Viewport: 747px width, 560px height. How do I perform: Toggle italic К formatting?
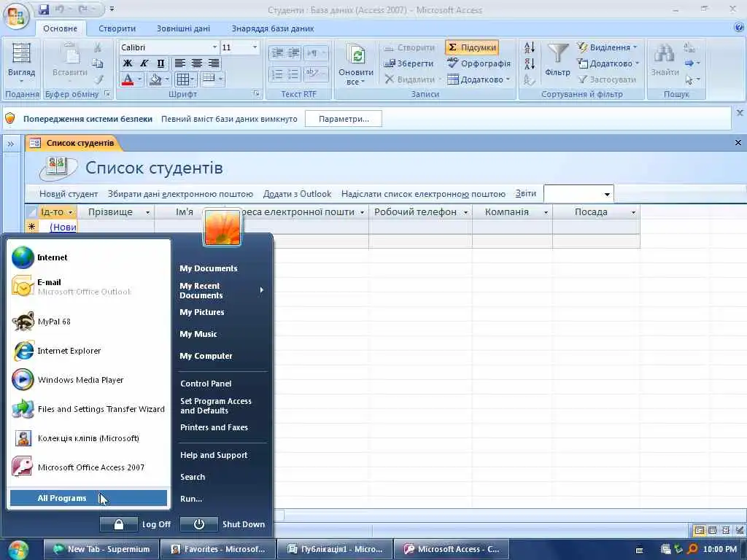[x=144, y=63]
